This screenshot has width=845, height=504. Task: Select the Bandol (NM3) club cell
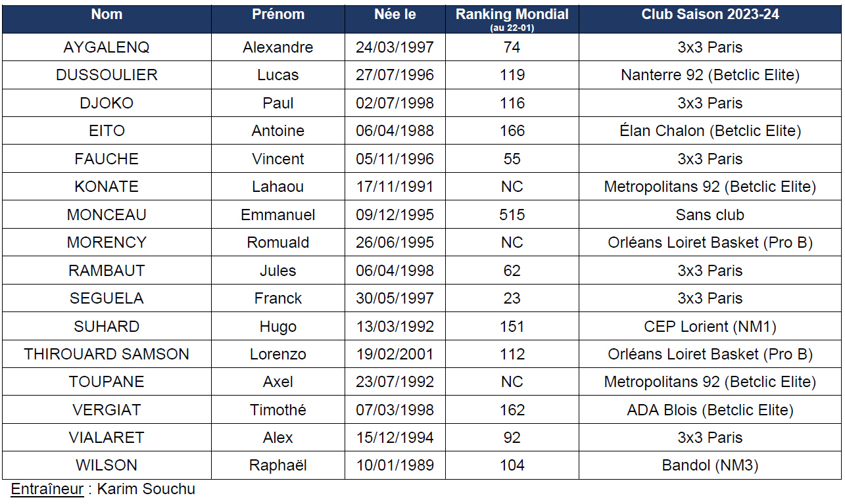coord(710,466)
